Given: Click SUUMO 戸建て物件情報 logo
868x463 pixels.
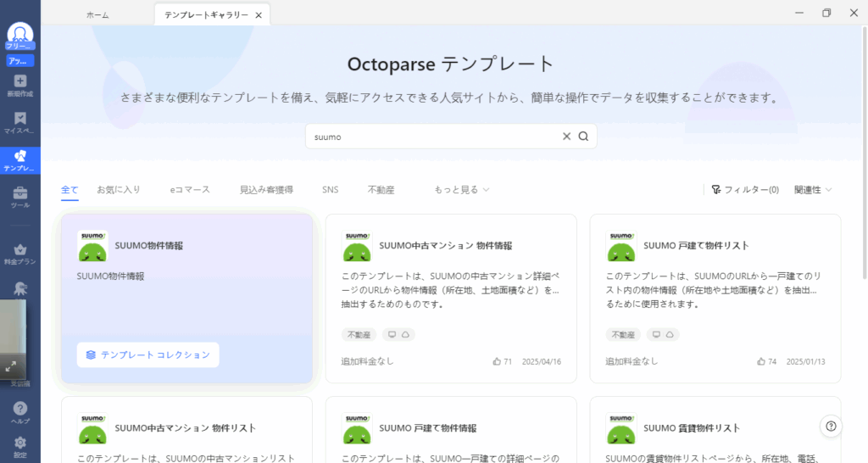Looking at the screenshot, I should (357, 428).
